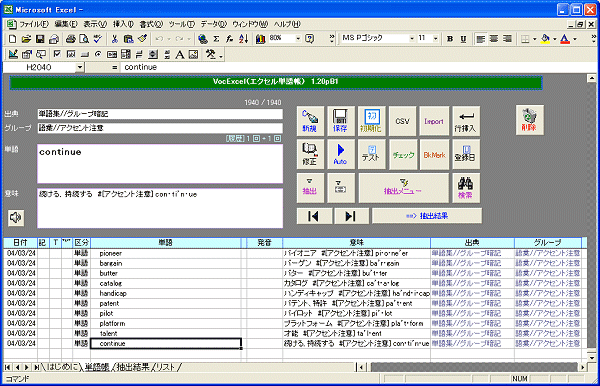Click the Paste Function fx icon
This screenshot has width=600, height=386.
click(230, 39)
